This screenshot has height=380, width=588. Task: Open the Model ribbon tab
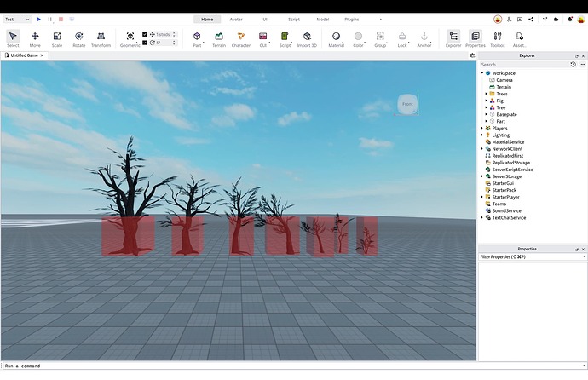click(x=322, y=19)
